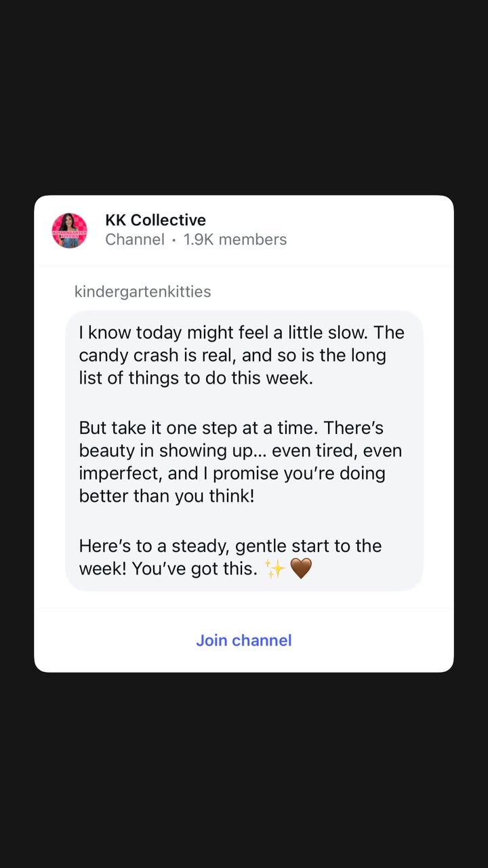
Task: View the 1.9K members count
Action: click(x=235, y=239)
